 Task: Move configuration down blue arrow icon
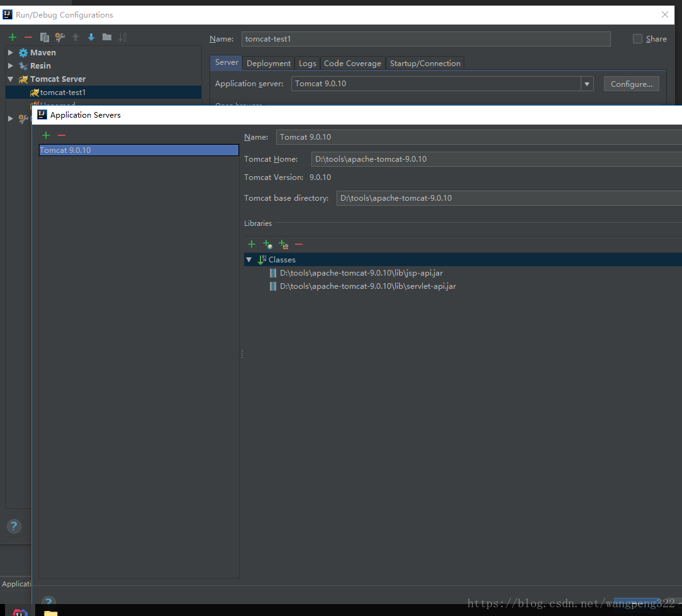[91, 37]
